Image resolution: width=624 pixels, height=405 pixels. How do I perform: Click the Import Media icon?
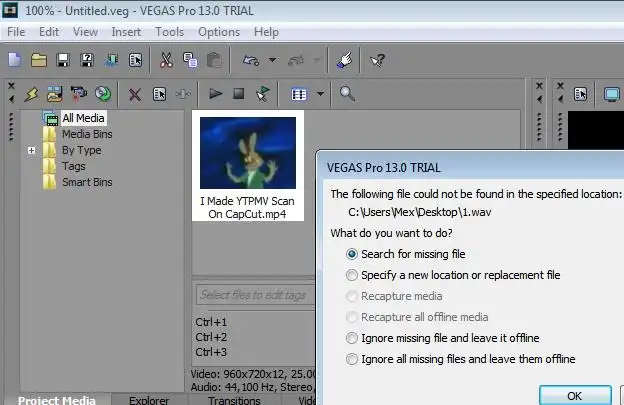point(55,94)
